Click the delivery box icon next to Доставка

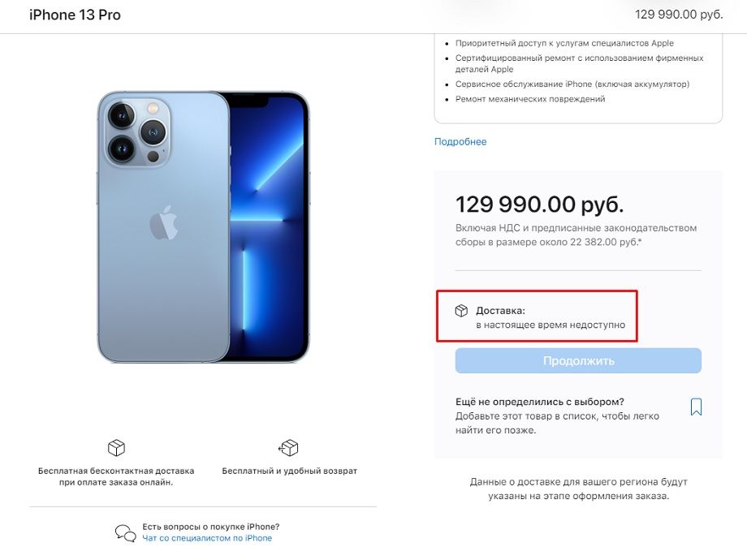(x=461, y=311)
